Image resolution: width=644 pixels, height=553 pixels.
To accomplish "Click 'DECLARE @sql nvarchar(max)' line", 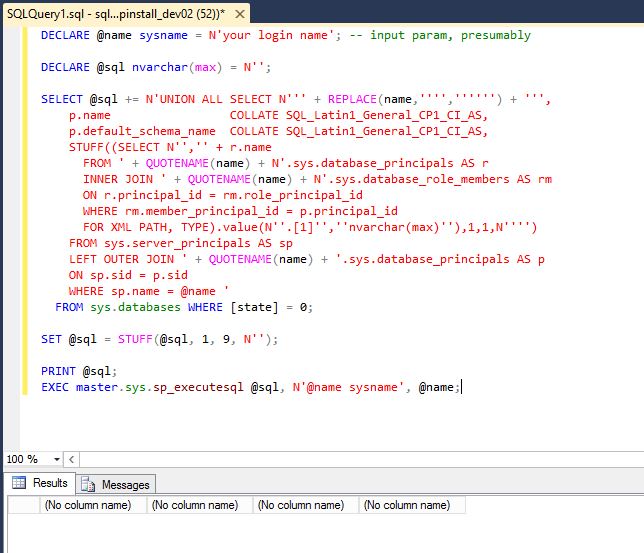I will click(131, 67).
